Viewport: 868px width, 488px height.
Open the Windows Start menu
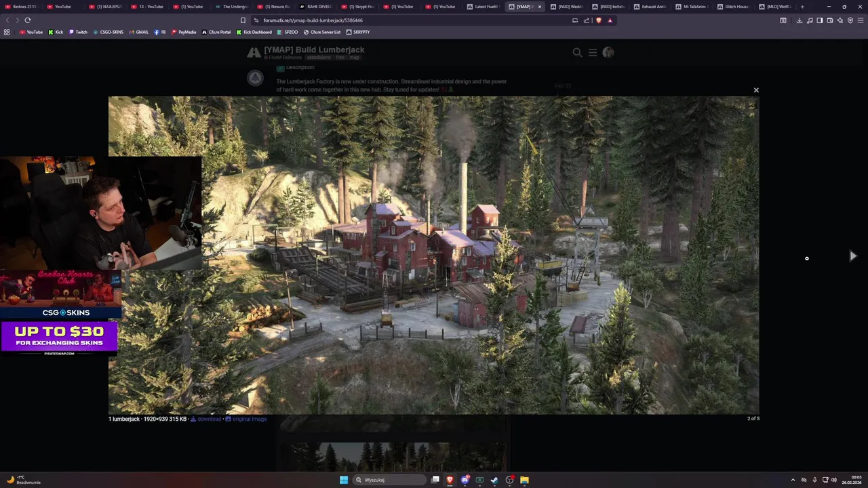344,480
